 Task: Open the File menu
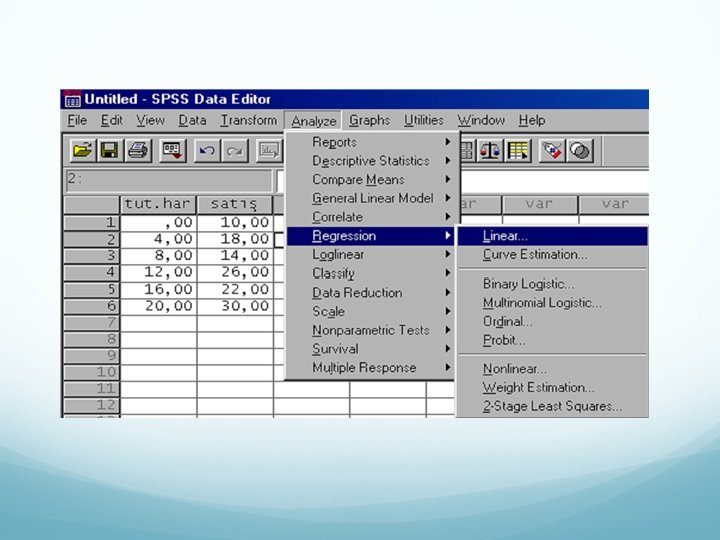77,120
